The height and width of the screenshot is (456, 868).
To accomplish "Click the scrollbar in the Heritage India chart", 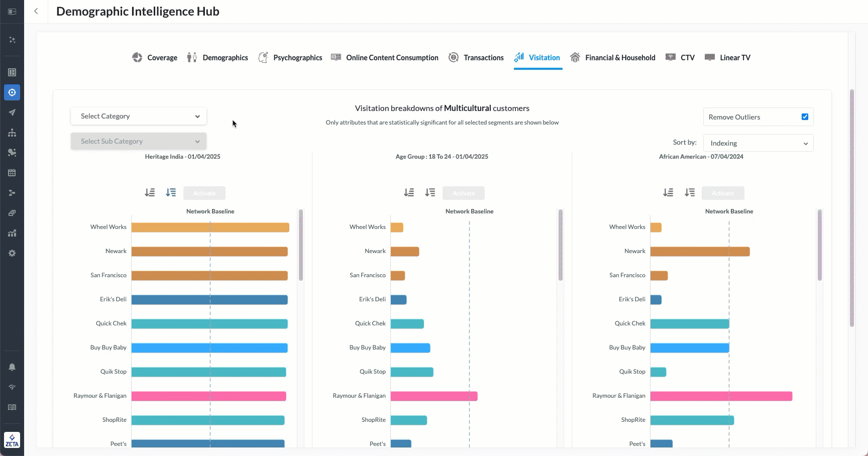I will [301, 245].
